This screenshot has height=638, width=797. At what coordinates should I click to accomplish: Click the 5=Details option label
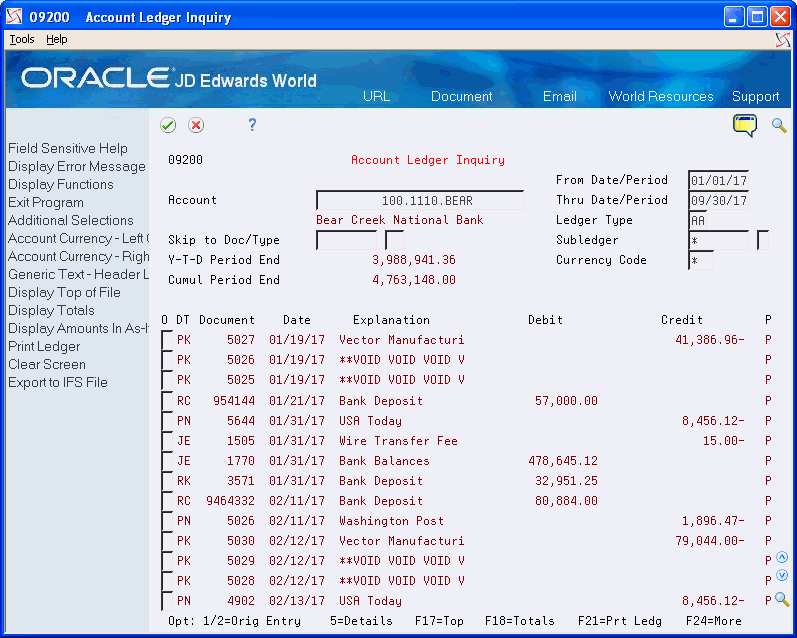pyautogui.click(x=361, y=621)
